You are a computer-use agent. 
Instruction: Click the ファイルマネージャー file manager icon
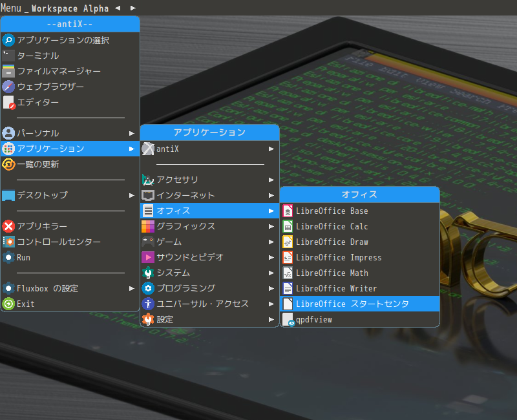(x=8, y=71)
